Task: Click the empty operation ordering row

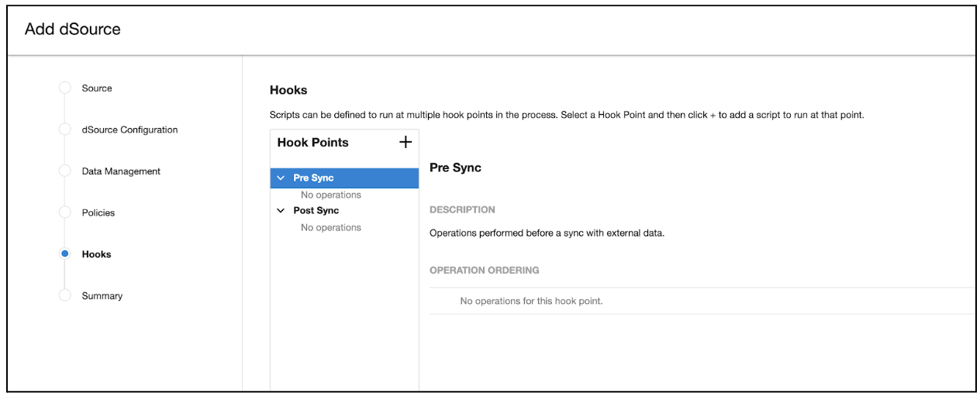Action: click(x=531, y=301)
